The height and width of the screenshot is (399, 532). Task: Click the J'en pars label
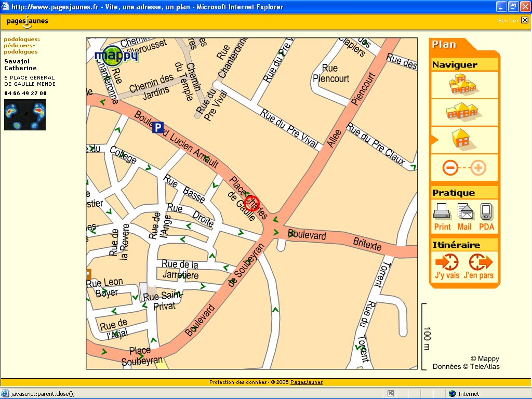pos(478,275)
